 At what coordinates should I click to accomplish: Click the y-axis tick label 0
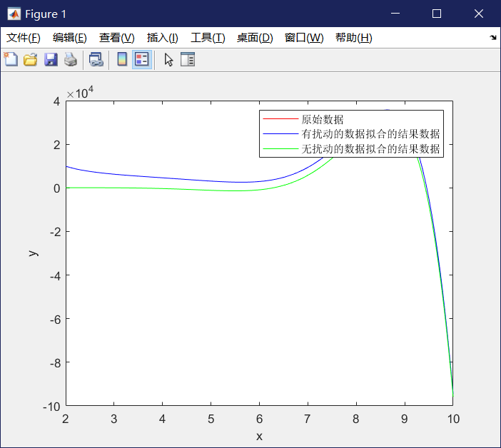click(57, 188)
